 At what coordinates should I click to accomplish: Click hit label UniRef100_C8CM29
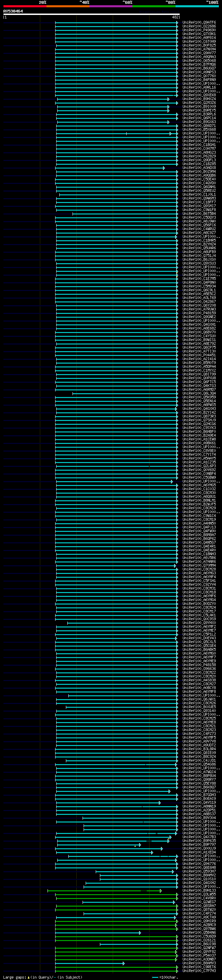coord(199,508)
